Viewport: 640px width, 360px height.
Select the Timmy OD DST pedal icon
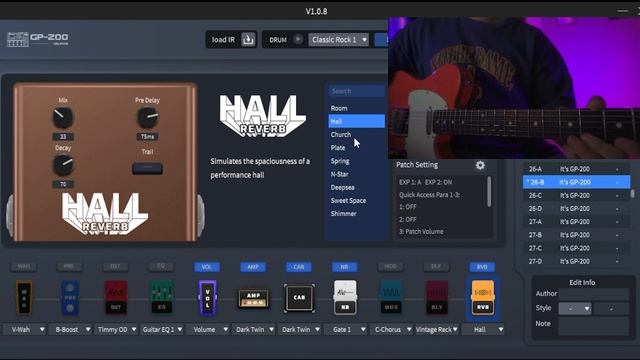point(116,298)
